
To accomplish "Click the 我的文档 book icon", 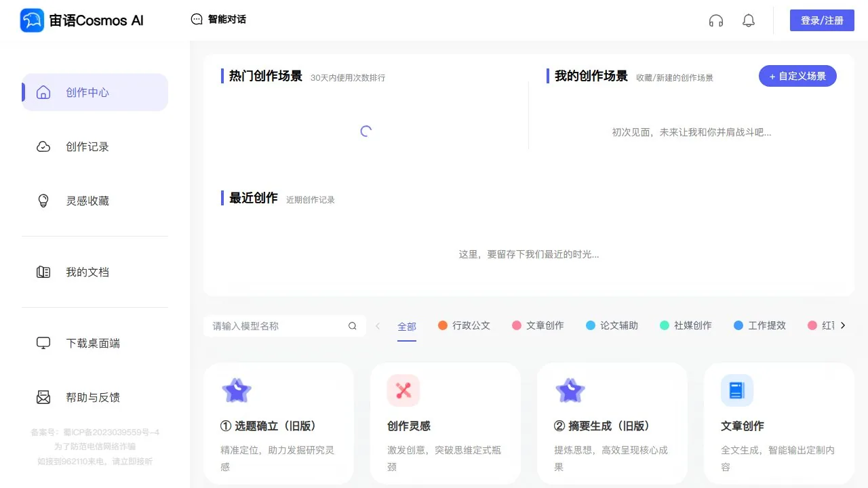I will tap(43, 272).
